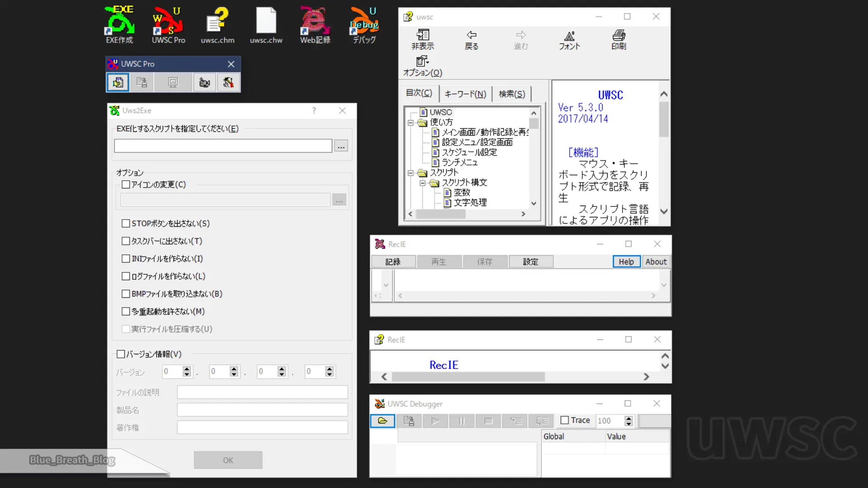
Task: Click 戻る back arrow in uwsc help
Action: pos(472,40)
